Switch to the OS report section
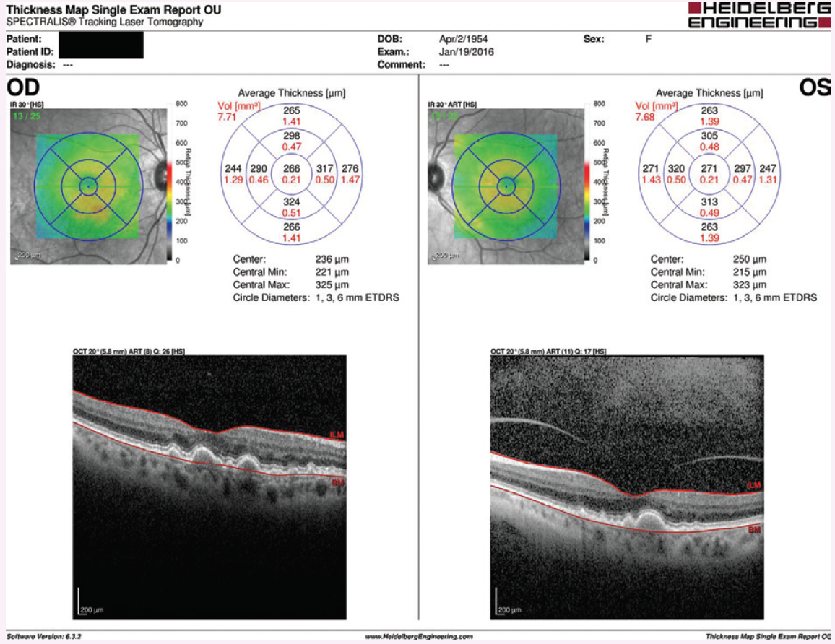This screenshot has width=835, height=644. coord(815,85)
